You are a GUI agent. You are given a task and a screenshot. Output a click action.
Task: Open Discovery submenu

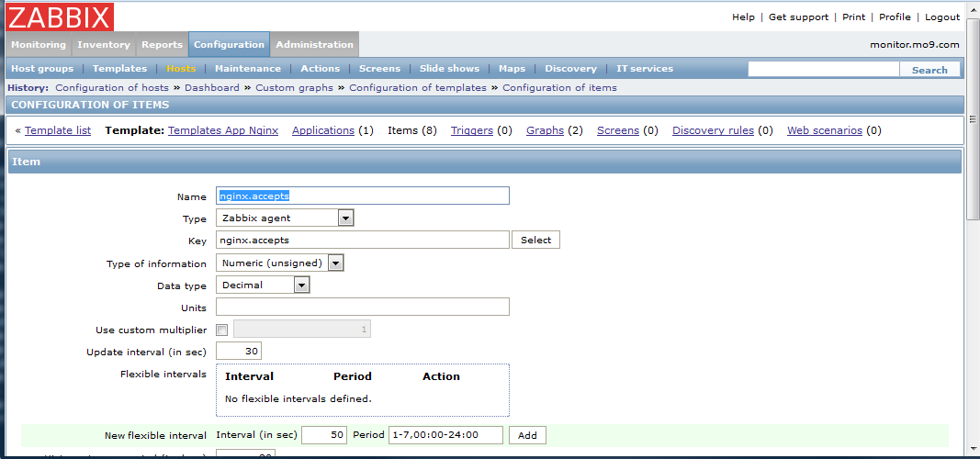(570, 69)
